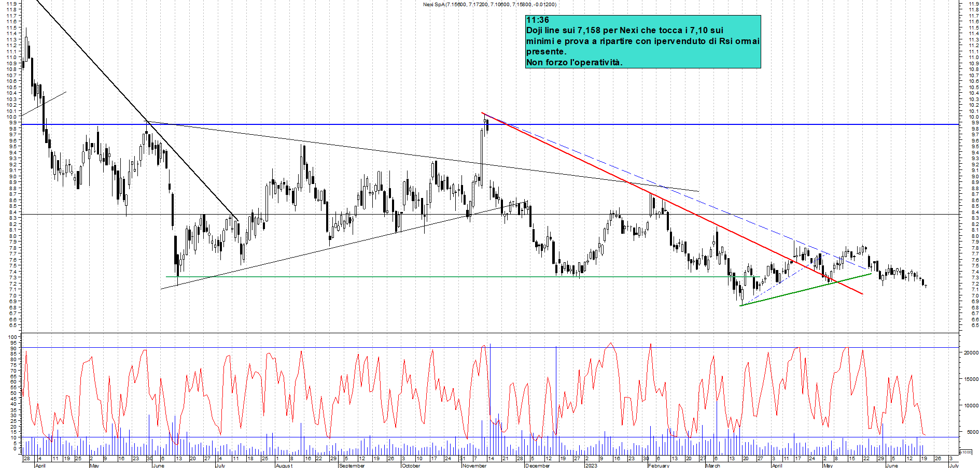The height and width of the screenshot is (468, 980).
Task: Select the green ascending trendline from March low
Action: [805, 290]
